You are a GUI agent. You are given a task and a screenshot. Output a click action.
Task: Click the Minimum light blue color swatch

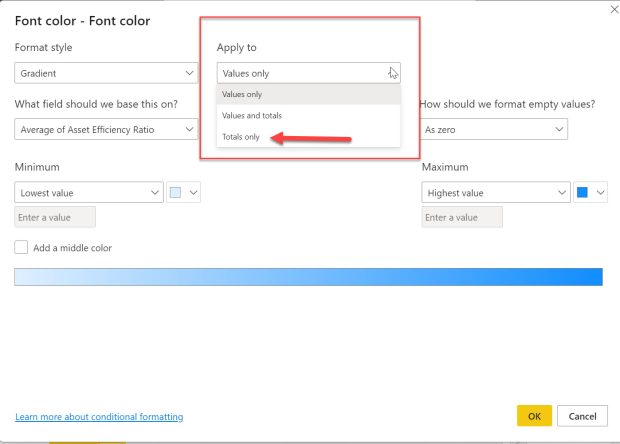tap(176, 192)
